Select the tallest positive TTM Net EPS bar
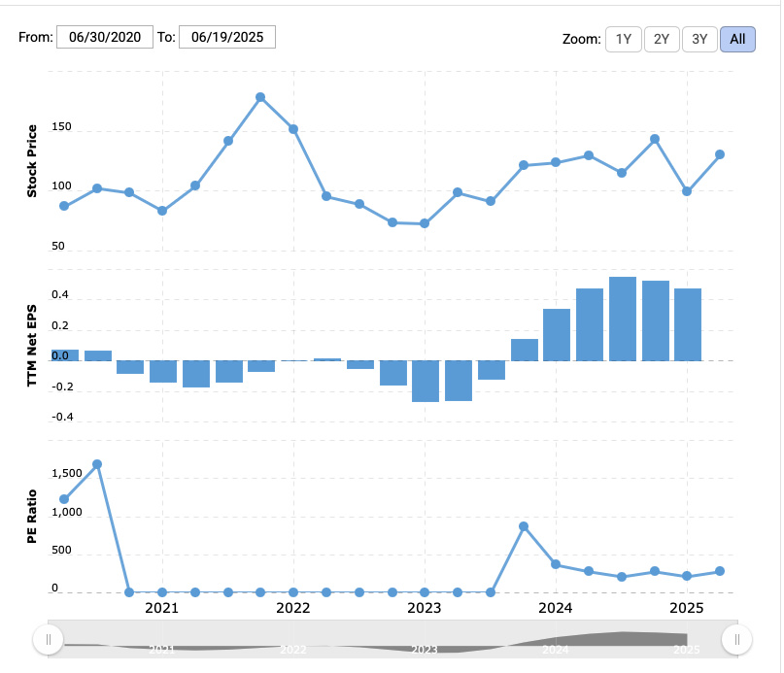This screenshot has width=784, height=673. coord(623,319)
